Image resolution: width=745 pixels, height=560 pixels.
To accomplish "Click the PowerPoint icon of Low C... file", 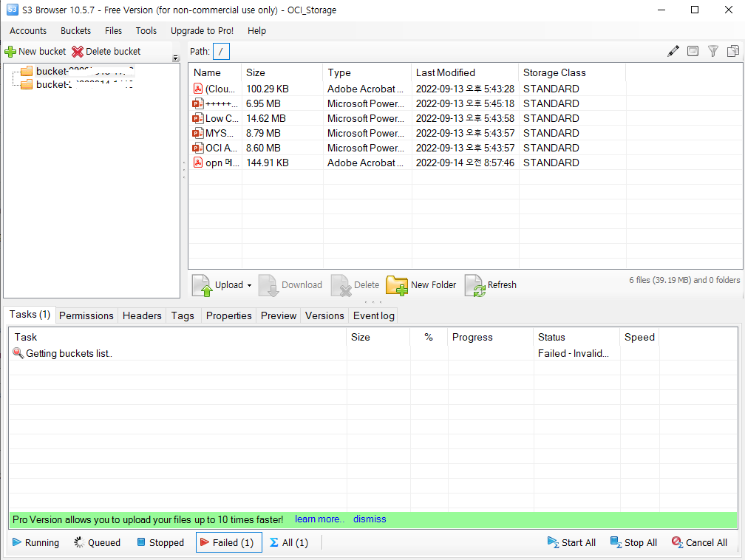I will (198, 118).
